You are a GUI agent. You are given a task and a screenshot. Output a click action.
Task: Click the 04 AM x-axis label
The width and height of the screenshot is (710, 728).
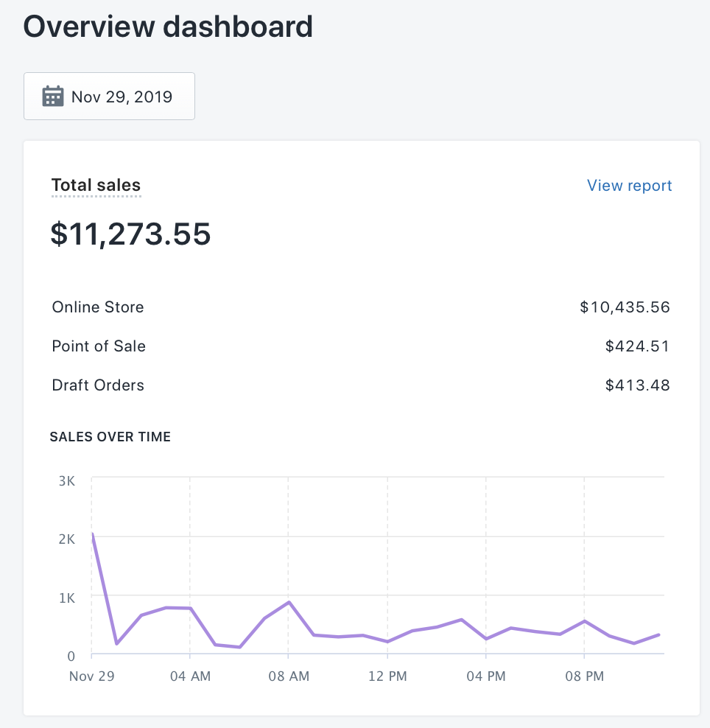pyautogui.click(x=190, y=676)
